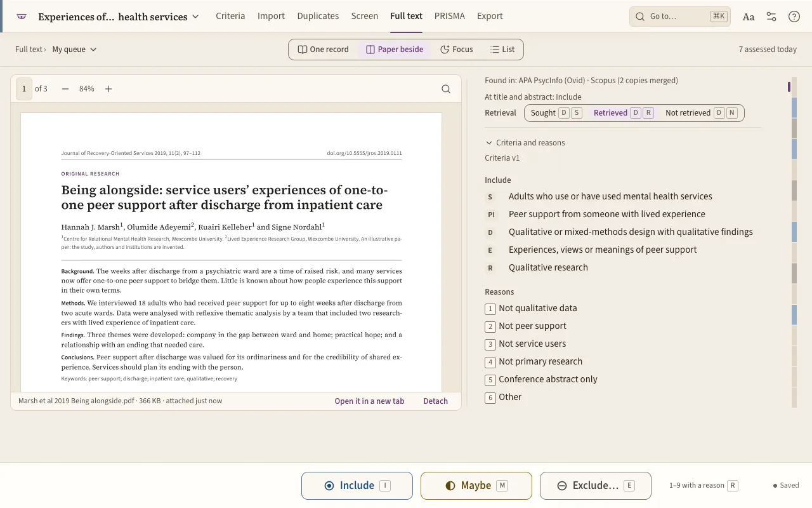
Task: Click the S criterion badge
Action: [x=490, y=197]
